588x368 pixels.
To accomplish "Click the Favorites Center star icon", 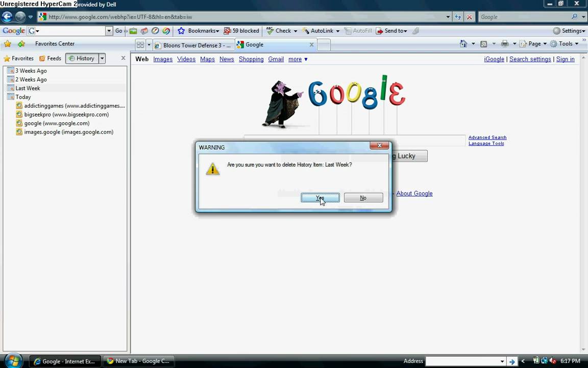I will (x=8, y=44).
